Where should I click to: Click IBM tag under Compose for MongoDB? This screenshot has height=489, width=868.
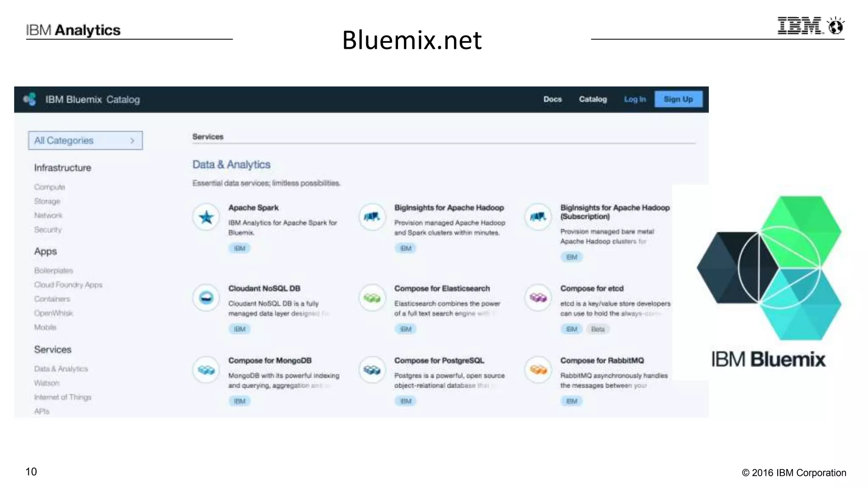[239, 401]
